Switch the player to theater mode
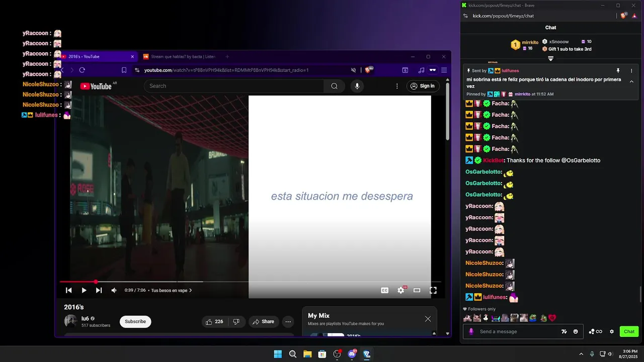Screen dimensions: 644x362 [417, 290]
